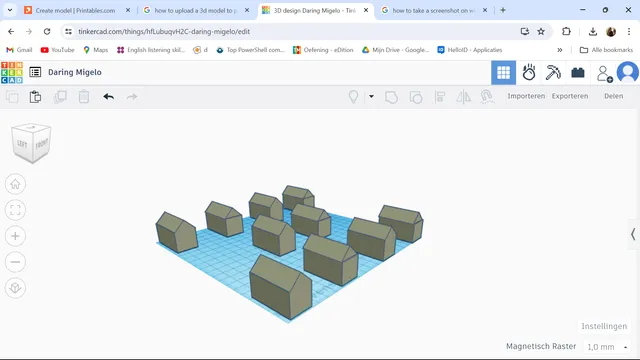The width and height of the screenshot is (640, 360).
Task: Reload the page
Action: [x=47, y=31]
